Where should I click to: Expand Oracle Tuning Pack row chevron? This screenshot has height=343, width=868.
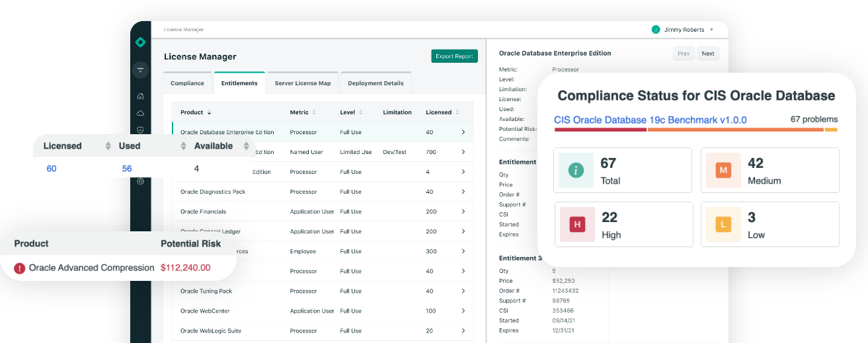(463, 291)
